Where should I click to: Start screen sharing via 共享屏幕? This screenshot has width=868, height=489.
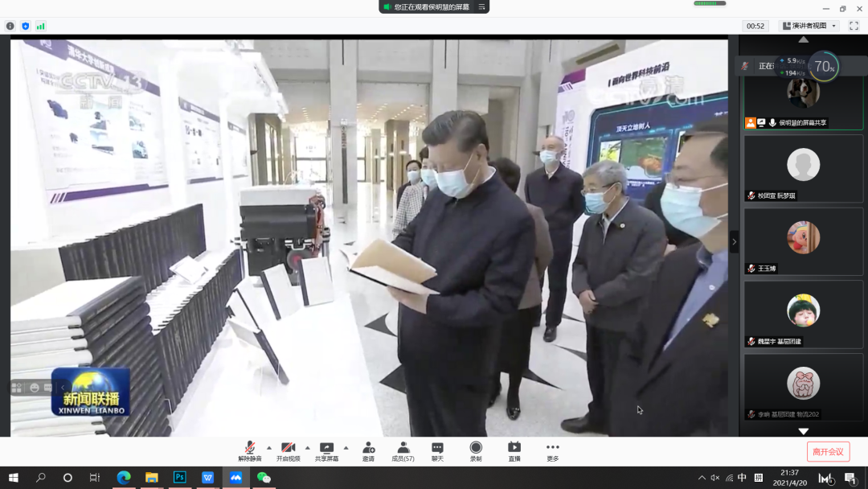(326, 450)
